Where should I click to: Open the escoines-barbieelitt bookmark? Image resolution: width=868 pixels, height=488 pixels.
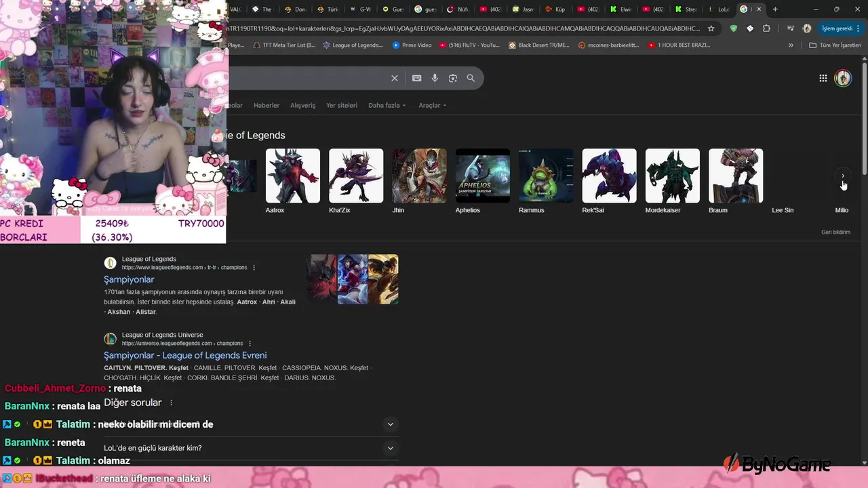pyautogui.click(x=608, y=45)
